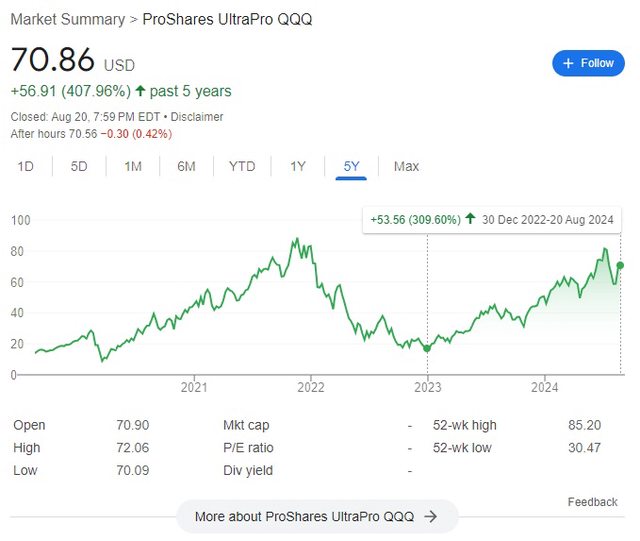This screenshot has height=541, width=640.
Task: Select the 1Y time range
Action: (298, 167)
